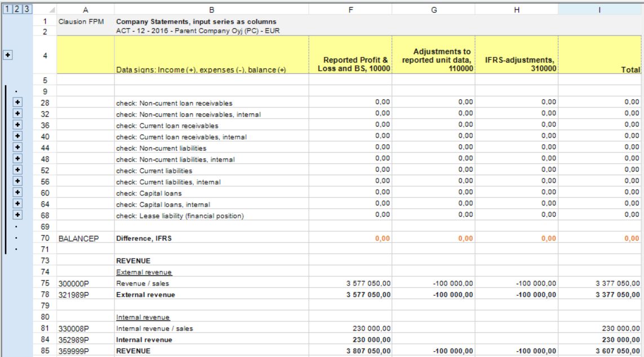The image size is (644, 357).
Task: Select column I header
Action: (599, 10)
